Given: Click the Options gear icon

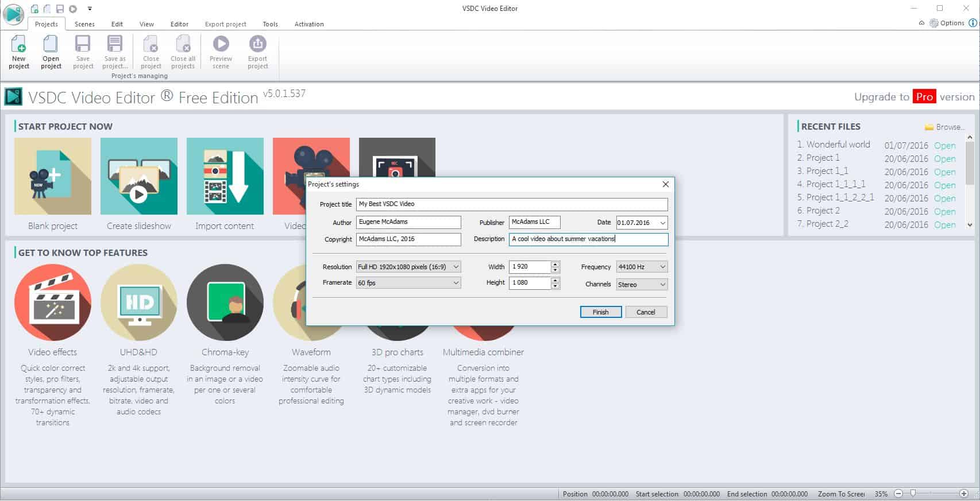Looking at the screenshot, I should [934, 23].
